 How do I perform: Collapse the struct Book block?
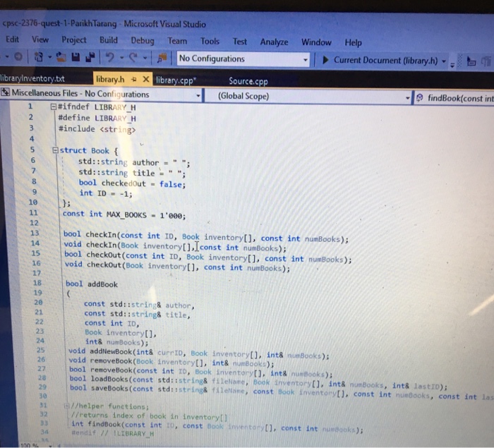tap(55, 150)
